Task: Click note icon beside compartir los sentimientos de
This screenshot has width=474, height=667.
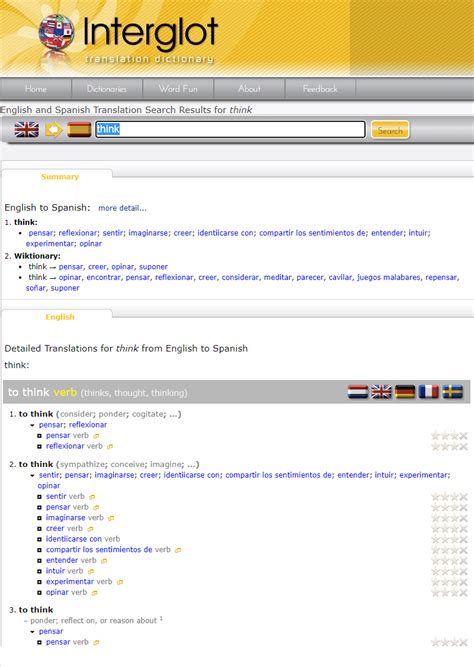Action: (x=178, y=550)
